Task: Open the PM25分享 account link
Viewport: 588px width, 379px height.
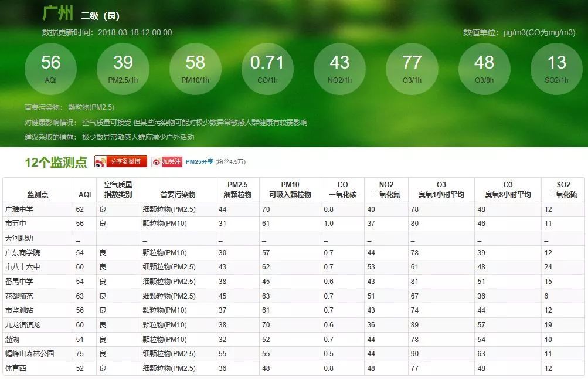Action: pos(199,161)
